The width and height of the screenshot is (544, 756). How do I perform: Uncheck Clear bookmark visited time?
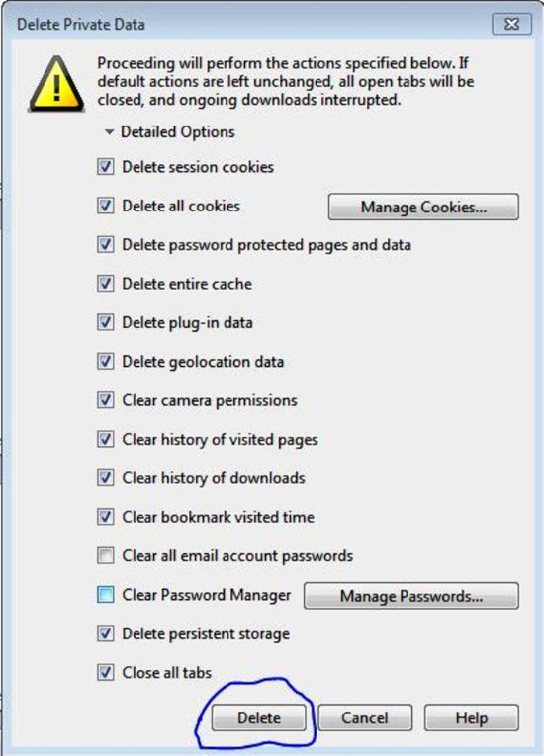pos(105,517)
